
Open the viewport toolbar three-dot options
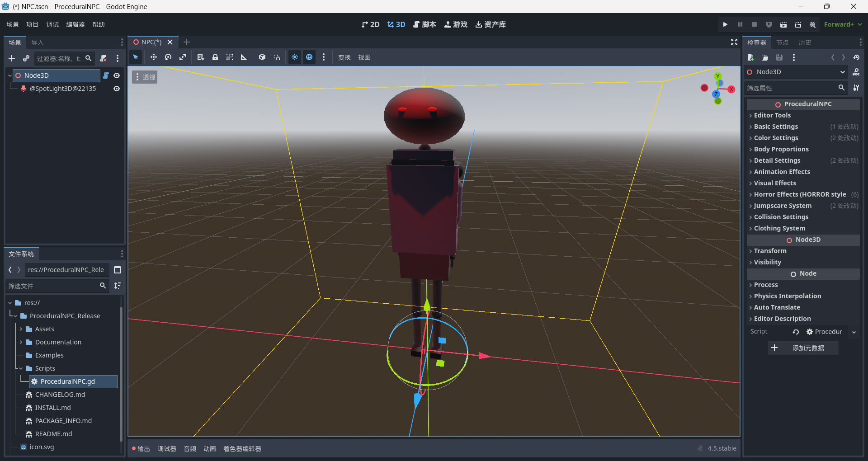click(x=324, y=57)
